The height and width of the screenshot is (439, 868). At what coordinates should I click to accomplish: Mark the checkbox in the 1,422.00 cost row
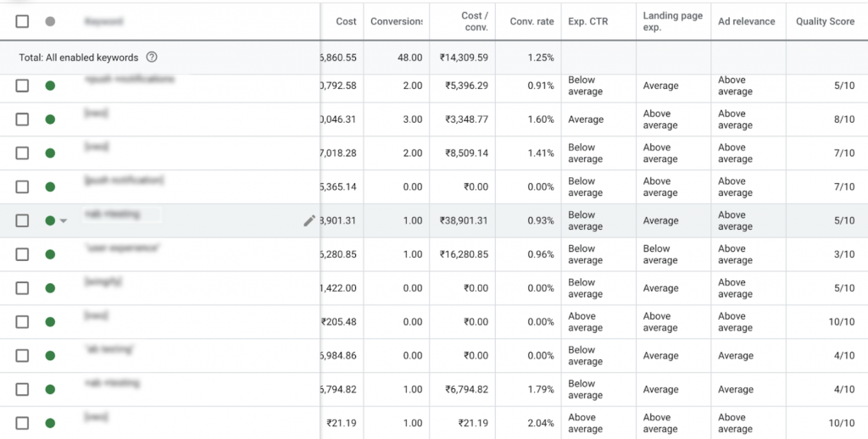point(22,288)
